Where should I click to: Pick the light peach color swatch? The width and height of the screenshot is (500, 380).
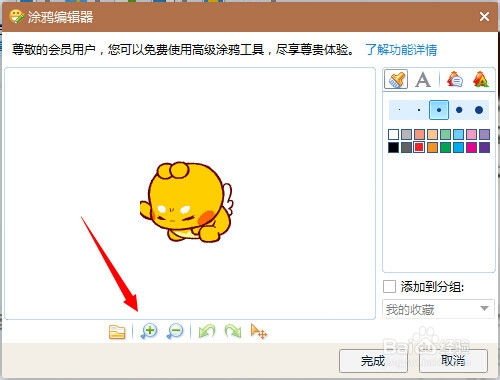432,135
